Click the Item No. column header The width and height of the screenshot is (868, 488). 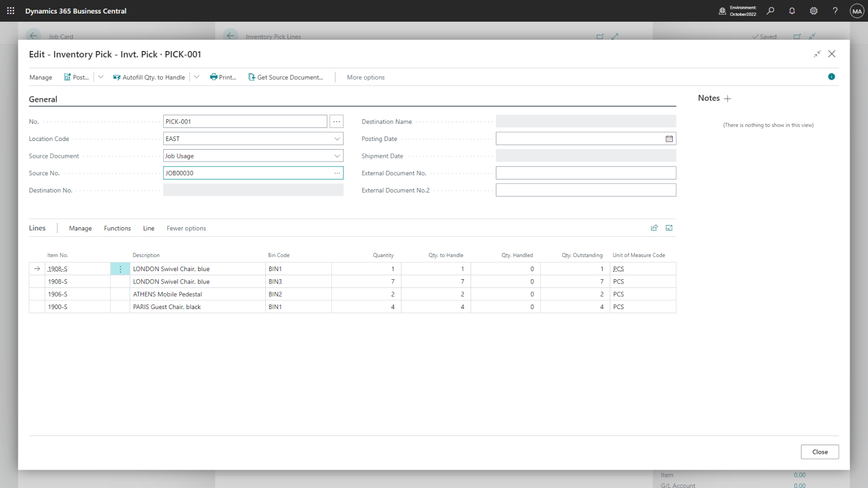coord(58,255)
